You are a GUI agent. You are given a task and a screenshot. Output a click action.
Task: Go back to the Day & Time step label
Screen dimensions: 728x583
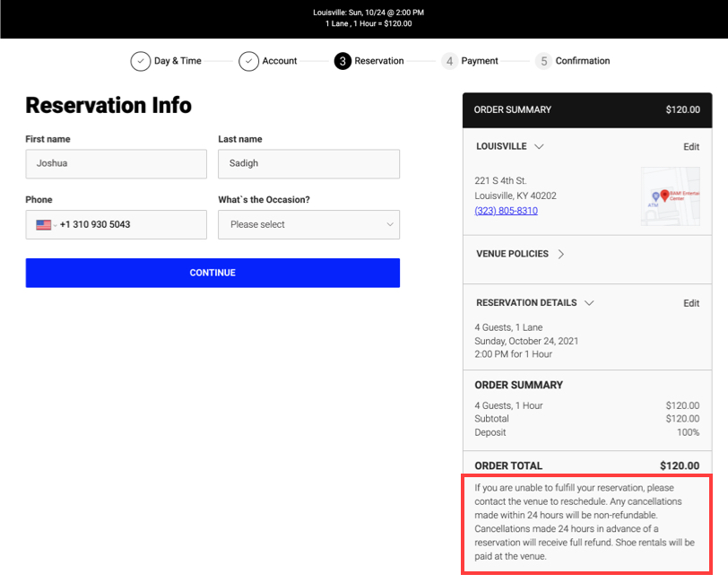click(178, 61)
